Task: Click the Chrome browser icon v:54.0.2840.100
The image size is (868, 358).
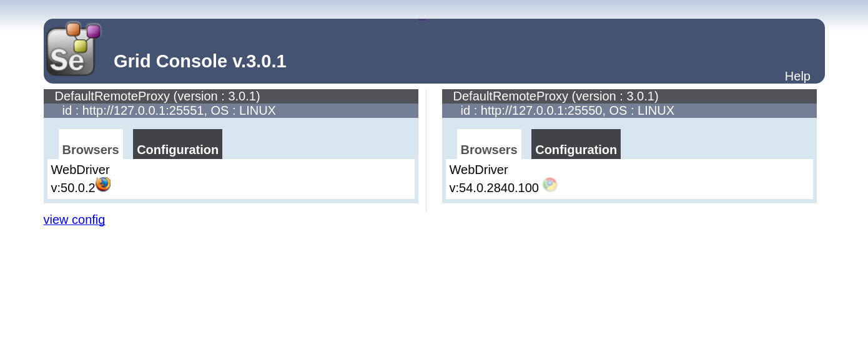Action: point(550,185)
